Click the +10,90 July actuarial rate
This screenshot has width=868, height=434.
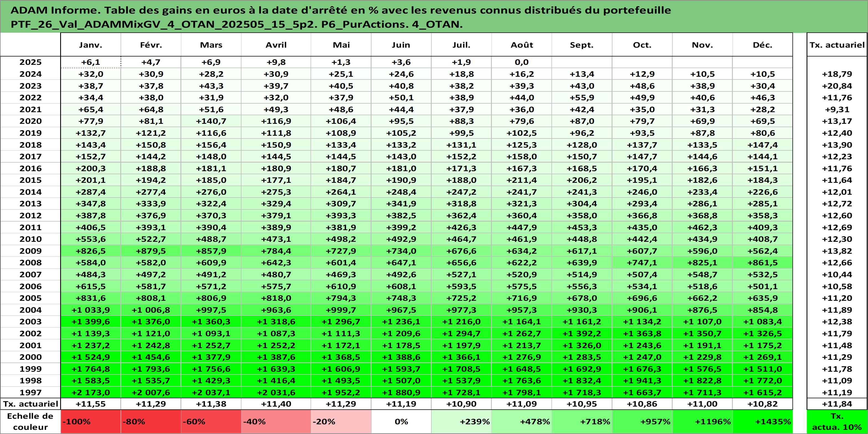click(462, 404)
